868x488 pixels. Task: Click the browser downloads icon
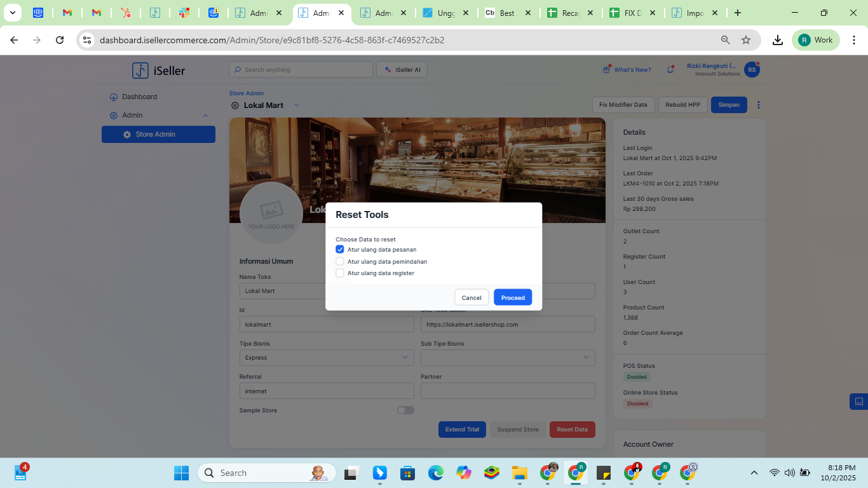777,40
